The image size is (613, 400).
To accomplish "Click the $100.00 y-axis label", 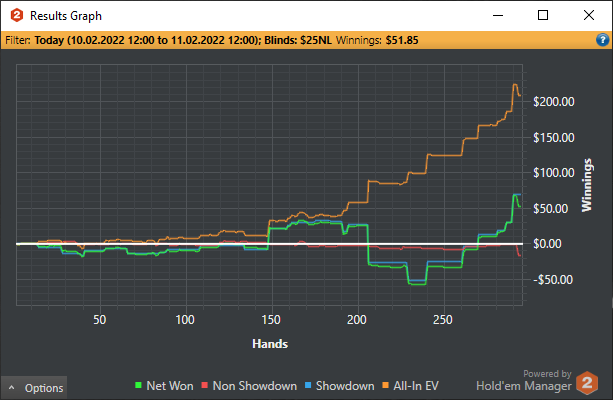I will 554,173.
